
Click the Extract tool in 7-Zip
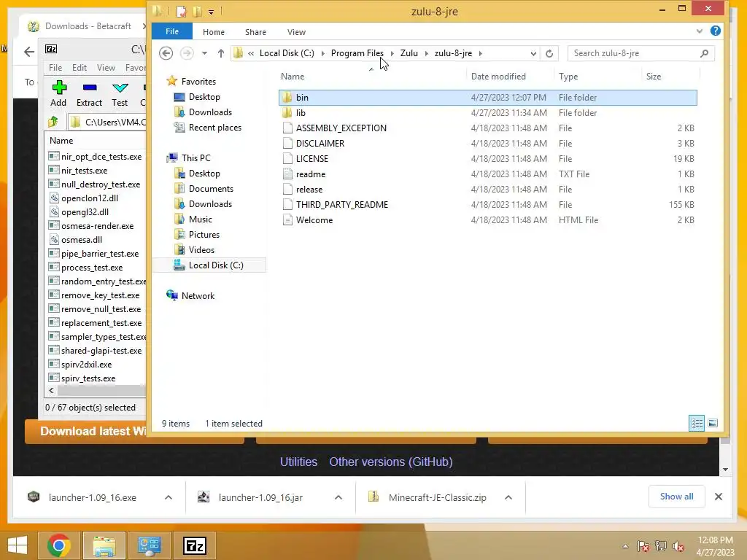point(89,93)
